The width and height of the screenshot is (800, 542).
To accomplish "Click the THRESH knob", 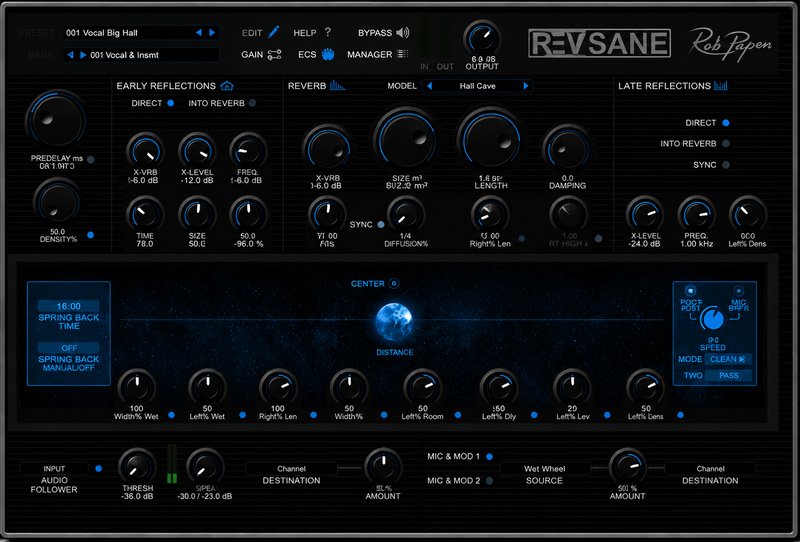I will 137,466.
